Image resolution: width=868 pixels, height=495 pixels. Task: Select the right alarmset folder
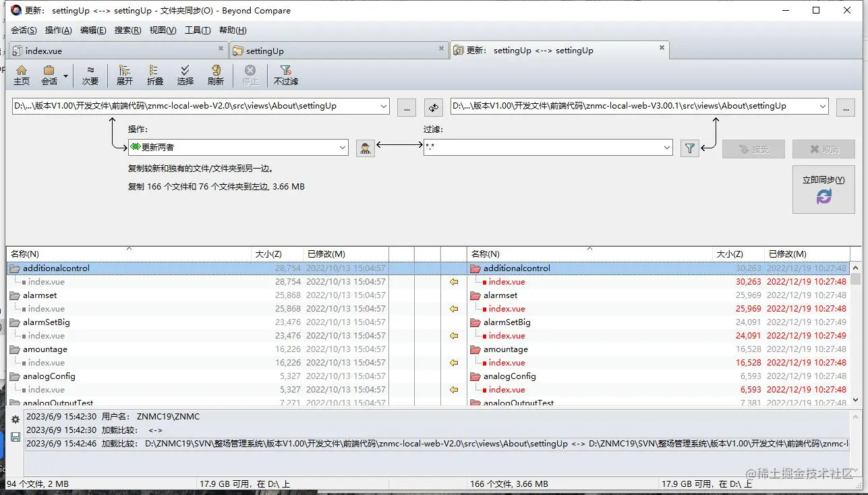[x=500, y=295]
